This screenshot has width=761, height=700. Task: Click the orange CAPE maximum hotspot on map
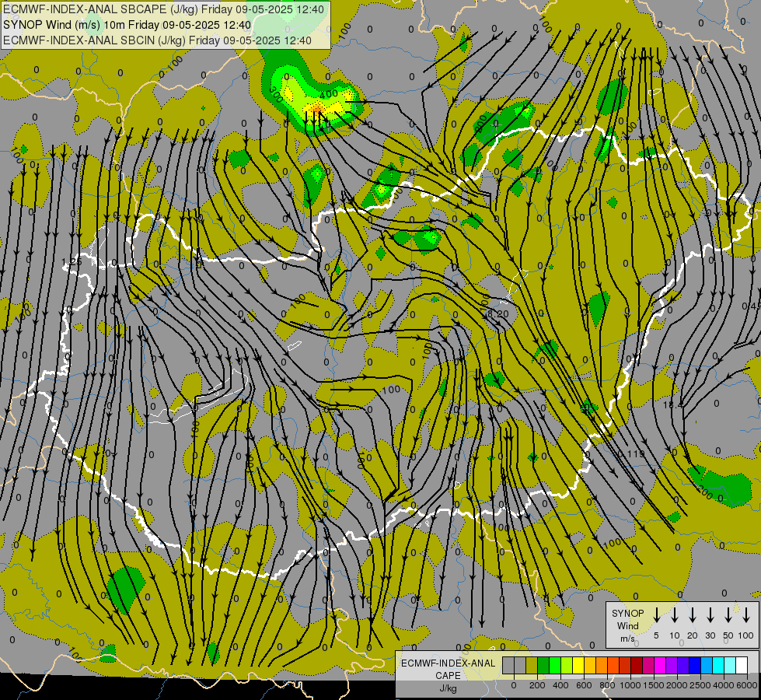coord(318,110)
